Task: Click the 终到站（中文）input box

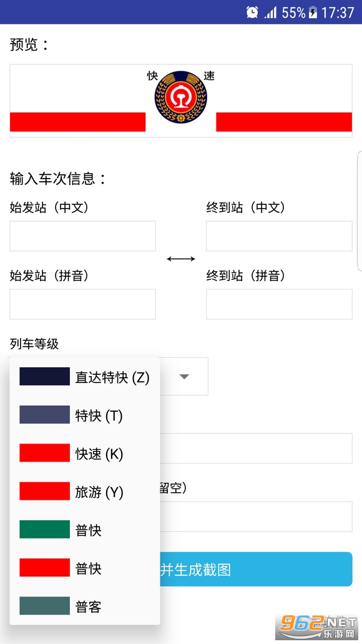Action: click(279, 236)
